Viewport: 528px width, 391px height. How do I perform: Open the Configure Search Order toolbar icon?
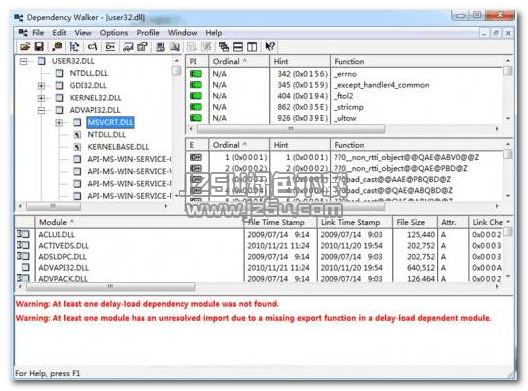174,47
